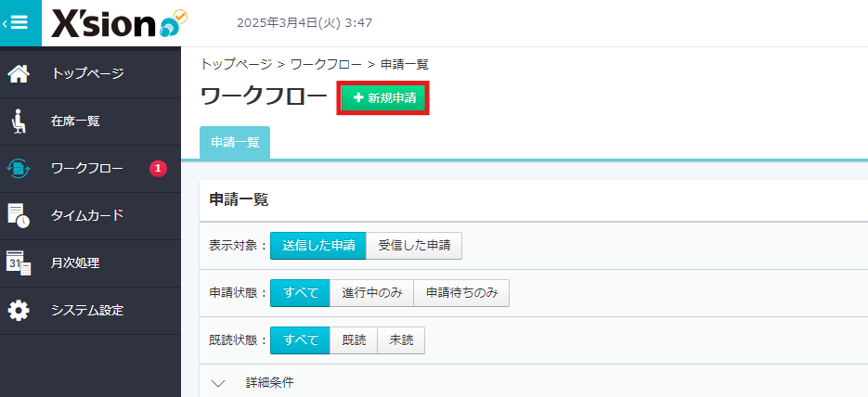Click the chevron beside 詳細条件

tap(218, 382)
